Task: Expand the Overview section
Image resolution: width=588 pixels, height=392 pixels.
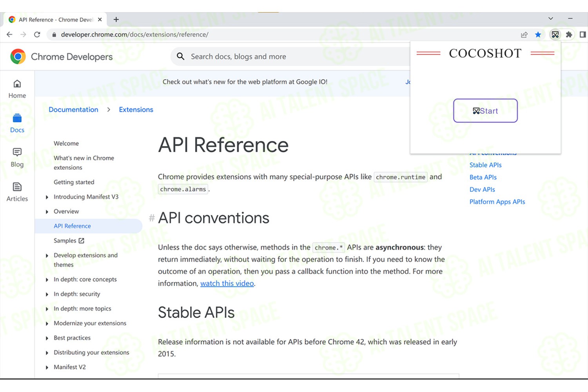Action: point(47,212)
